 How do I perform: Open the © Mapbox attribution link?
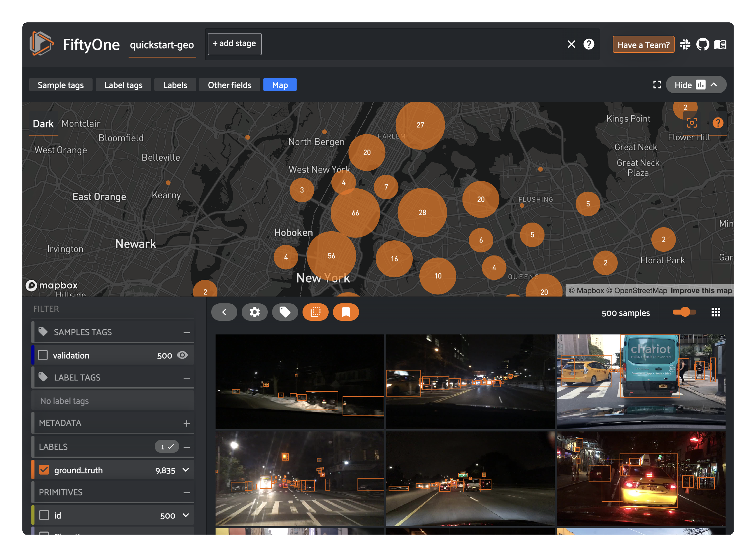point(586,291)
